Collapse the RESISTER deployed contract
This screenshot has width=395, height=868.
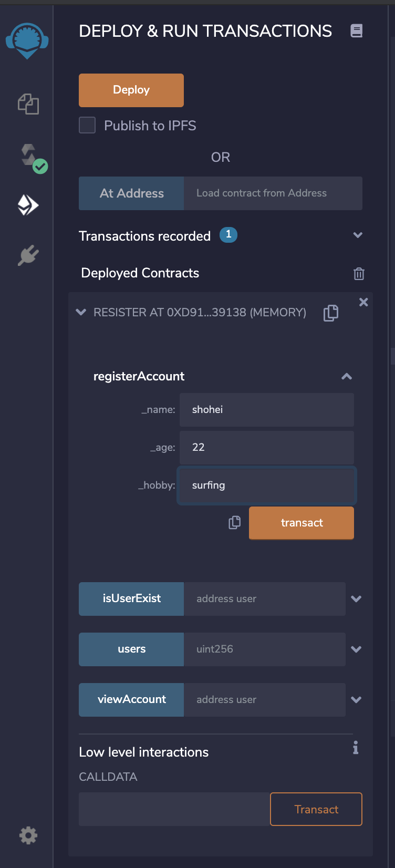point(81,312)
